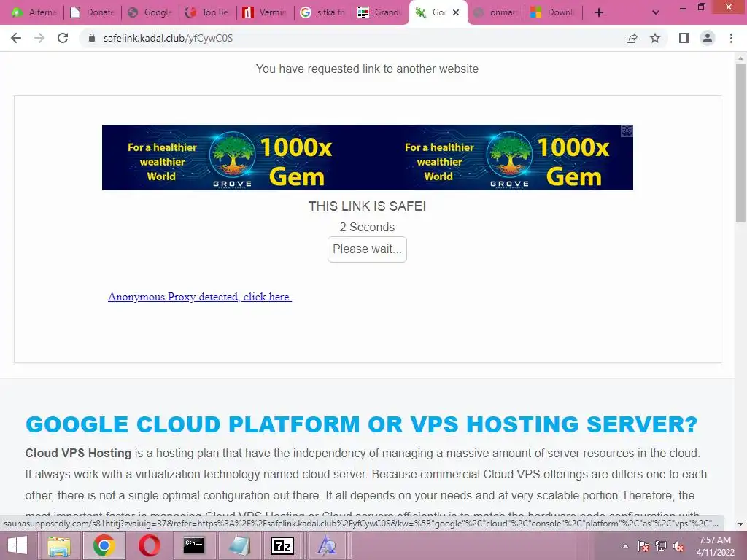
Task: Switch to the Google tab
Action: (x=150, y=12)
